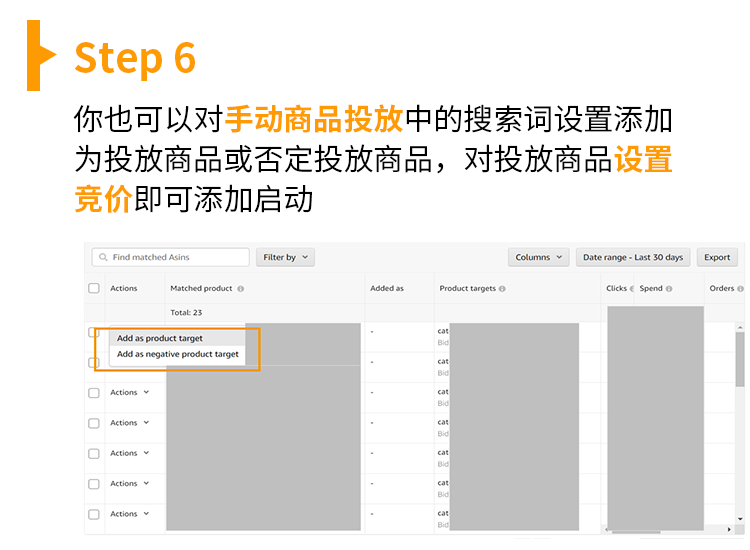Check the third row's checkbox

[94, 393]
